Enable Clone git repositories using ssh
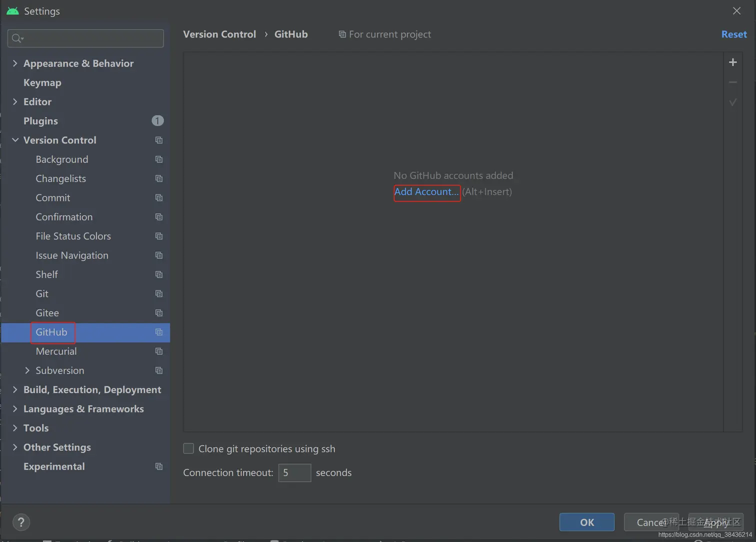The height and width of the screenshot is (542, 756). [x=188, y=448]
